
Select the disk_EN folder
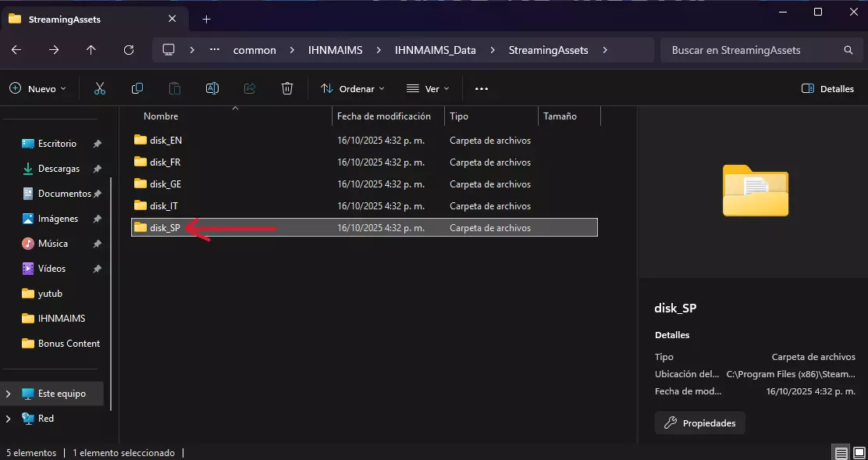click(165, 141)
